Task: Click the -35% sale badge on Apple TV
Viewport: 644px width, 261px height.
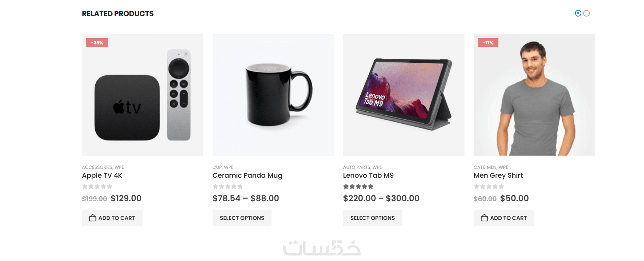Action: [x=97, y=43]
